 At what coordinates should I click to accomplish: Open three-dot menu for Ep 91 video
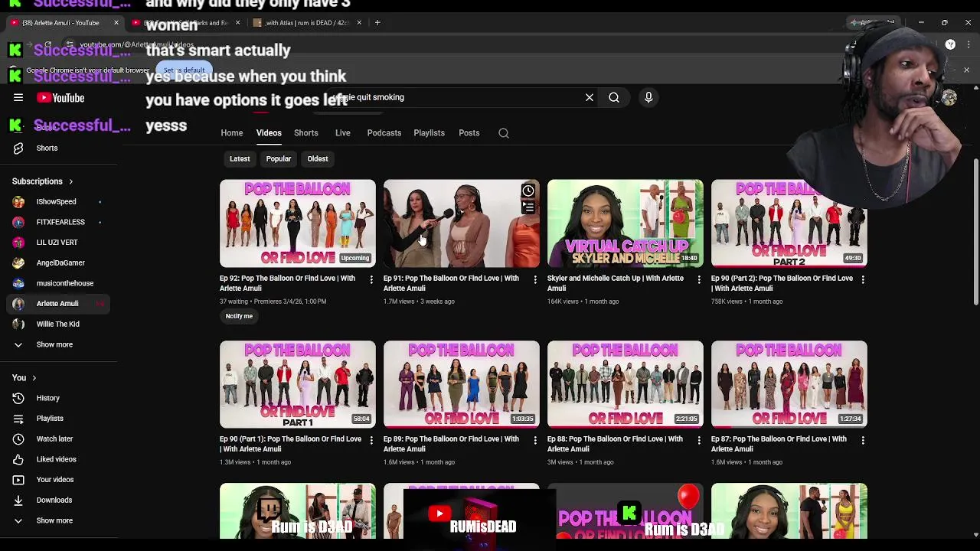(535, 280)
